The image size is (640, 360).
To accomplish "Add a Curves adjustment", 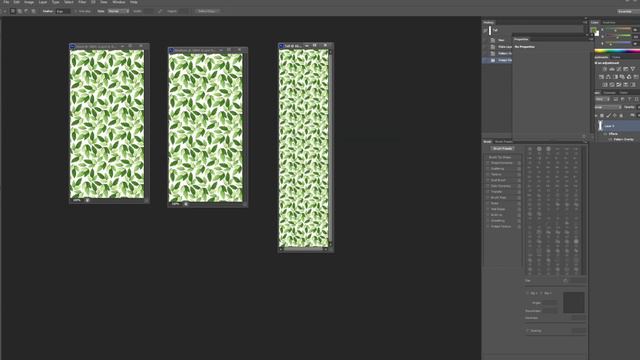I will (618, 69).
